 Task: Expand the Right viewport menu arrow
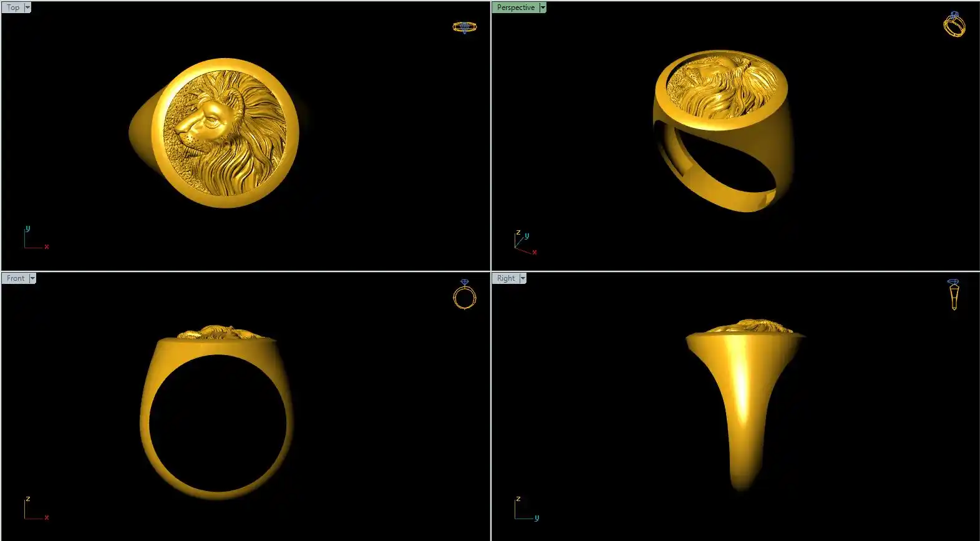click(x=523, y=278)
